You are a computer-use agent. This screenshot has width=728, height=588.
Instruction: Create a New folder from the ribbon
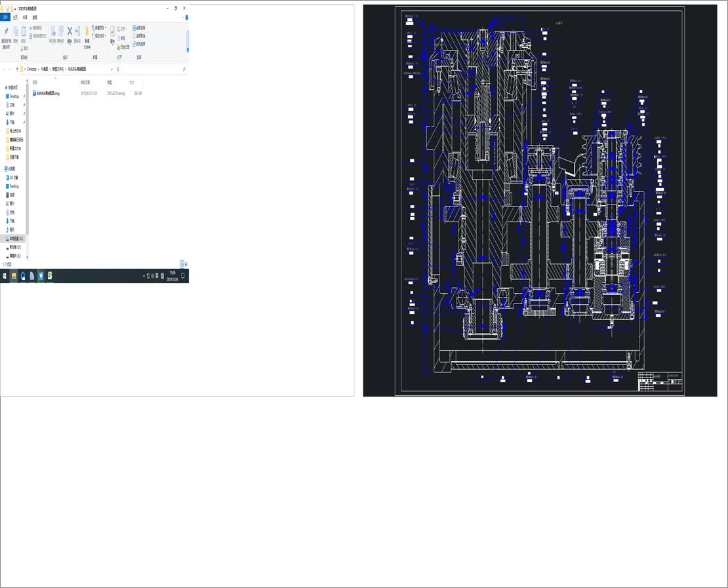(x=87, y=37)
